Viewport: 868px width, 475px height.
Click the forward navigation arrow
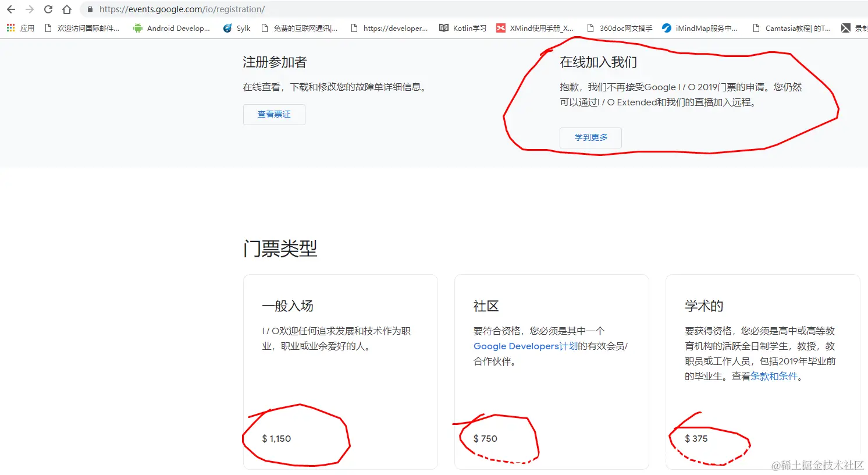[x=30, y=9]
